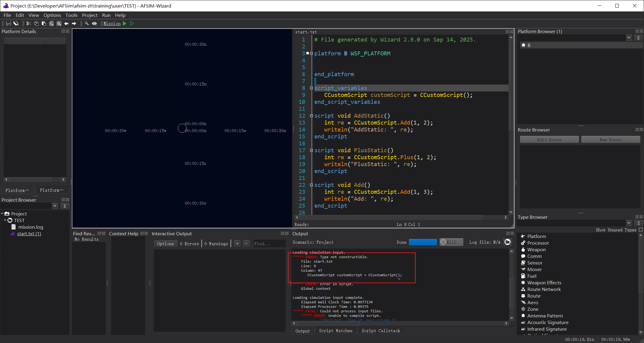
Task: Click the blue progress bar in Output
Action: (x=423, y=242)
